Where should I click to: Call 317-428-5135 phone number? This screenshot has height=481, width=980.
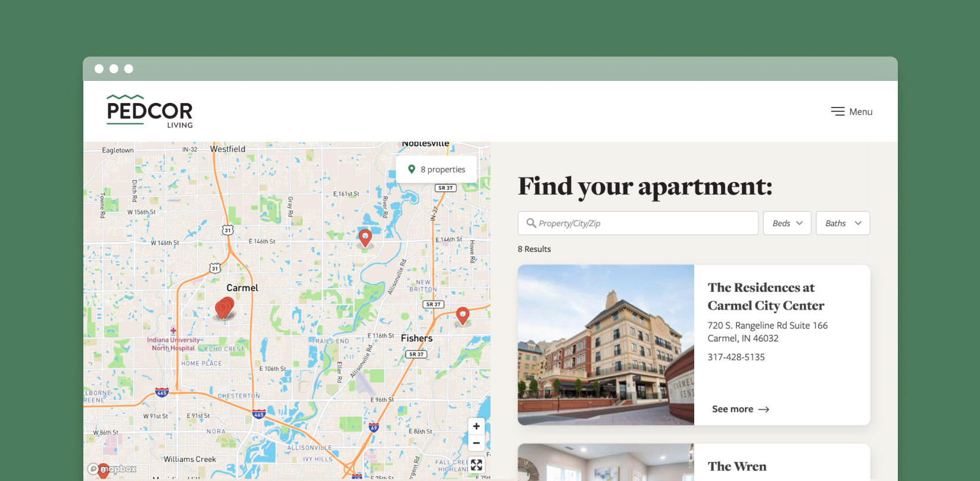[736, 357]
